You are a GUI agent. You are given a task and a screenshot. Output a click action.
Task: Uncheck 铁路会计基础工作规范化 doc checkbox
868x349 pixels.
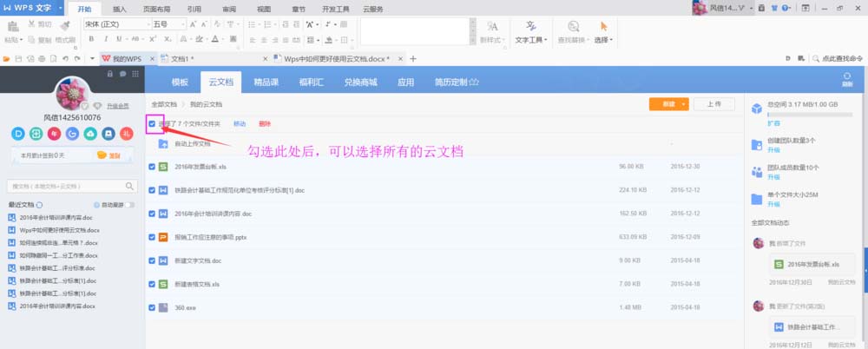coord(152,190)
